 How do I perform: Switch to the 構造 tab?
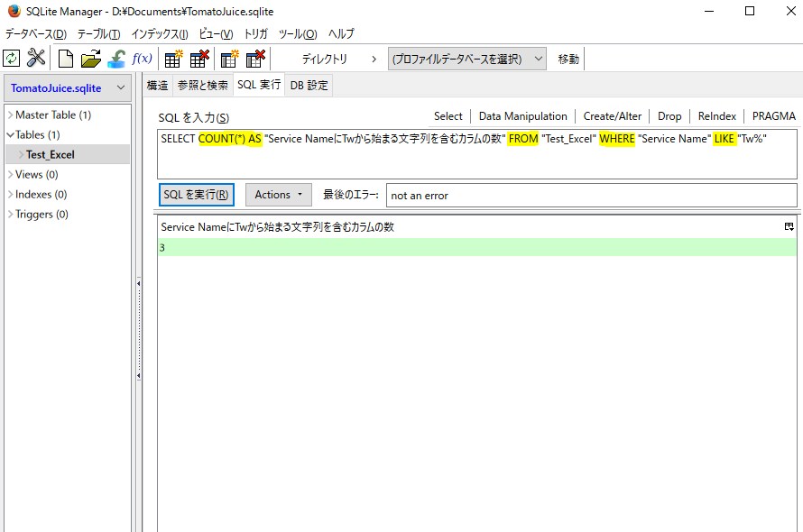point(158,86)
